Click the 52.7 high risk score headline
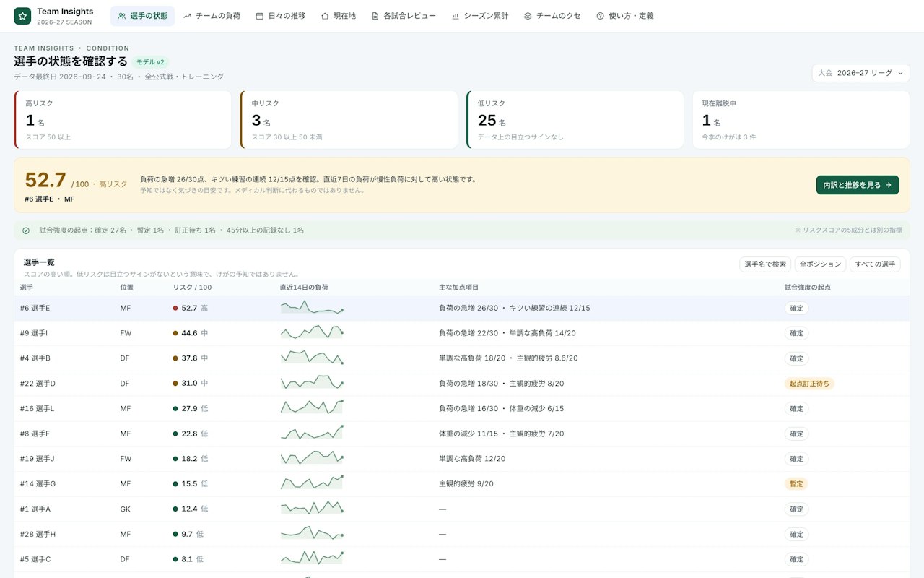The height and width of the screenshot is (578, 924). click(45, 180)
